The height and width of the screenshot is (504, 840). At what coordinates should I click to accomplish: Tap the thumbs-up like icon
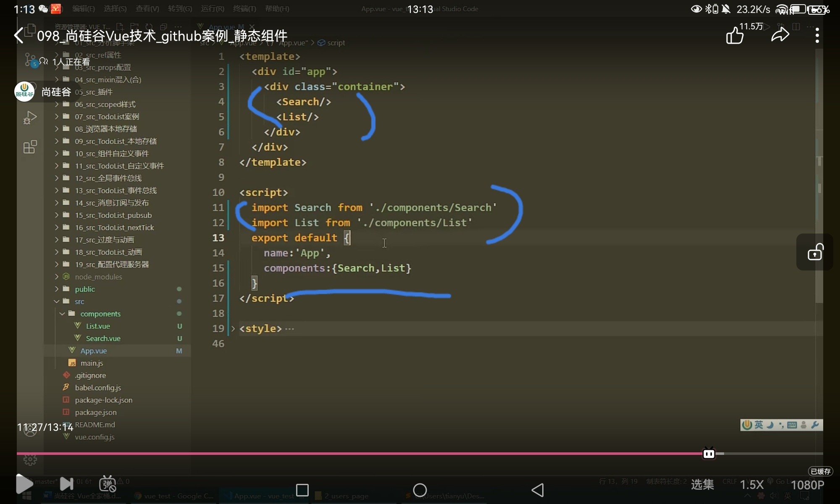[735, 35]
